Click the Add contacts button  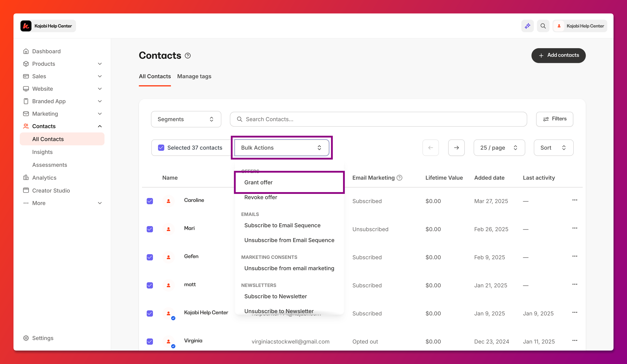coord(558,55)
